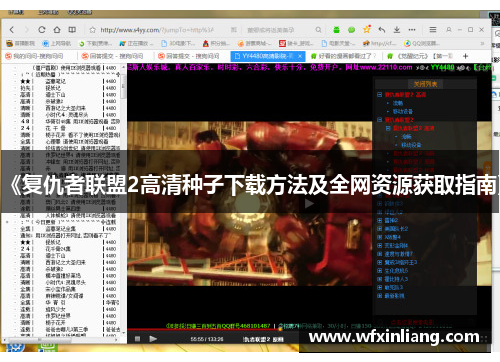Open a new browser tab
Image resolution: width=500 pixels, height=362 pixels.
tap(466, 56)
